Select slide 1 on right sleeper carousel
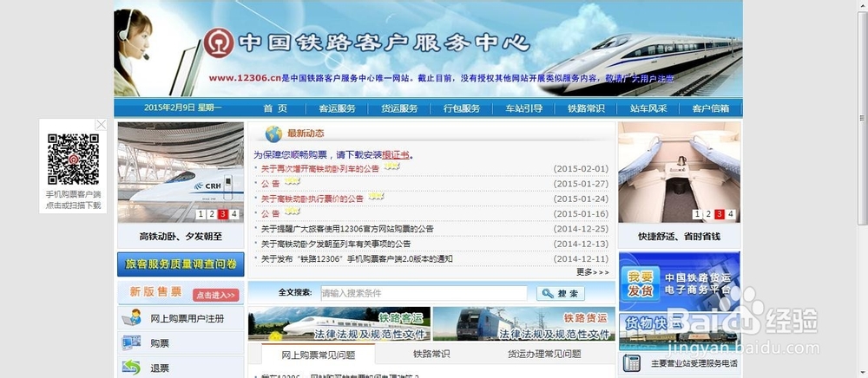Viewport: 868px width, 378px height. pyautogui.click(x=697, y=214)
